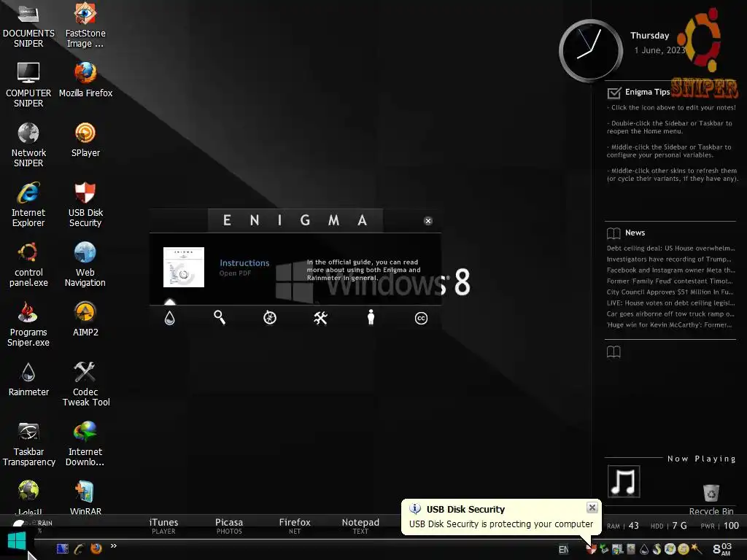
Task: Launch Firefox Net from the taskbar launcher
Action: [x=295, y=526]
